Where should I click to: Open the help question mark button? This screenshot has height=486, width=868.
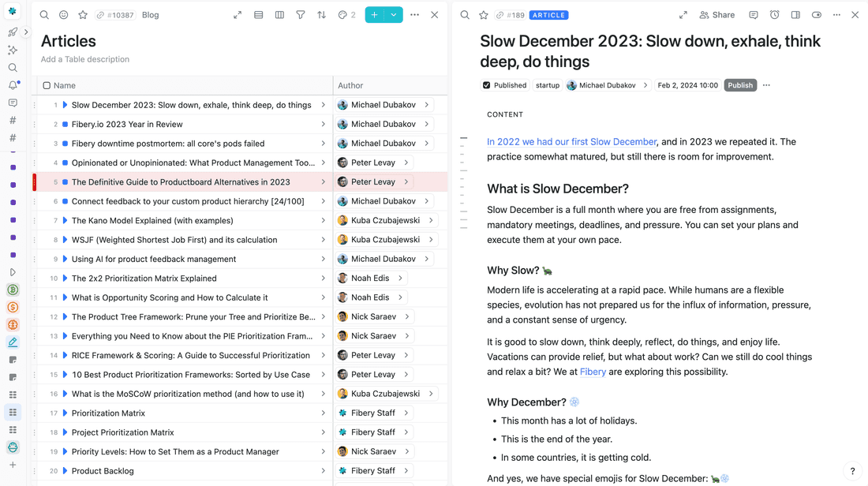(852, 471)
